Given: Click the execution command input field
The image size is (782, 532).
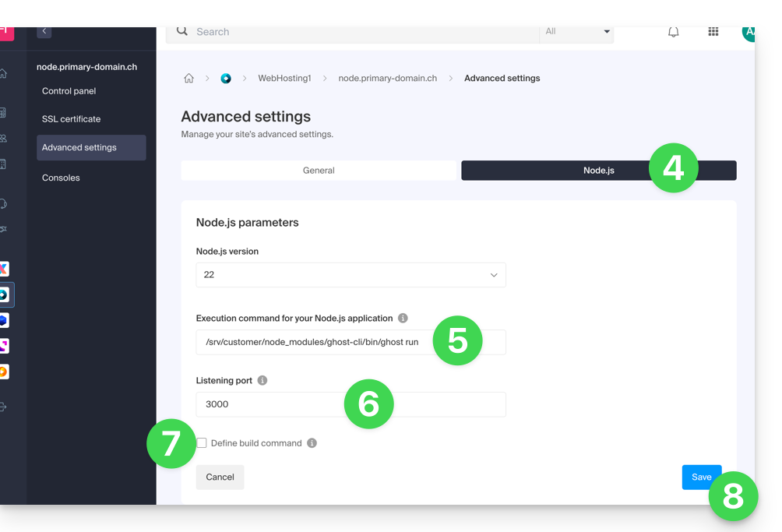Looking at the screenshot, I should [350, 342].
